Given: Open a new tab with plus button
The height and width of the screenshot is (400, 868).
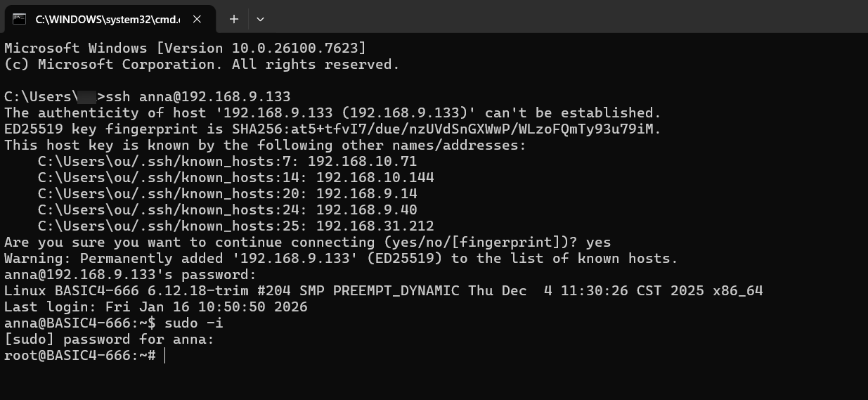Looking at the screenshot, I should tap(234, 19).
